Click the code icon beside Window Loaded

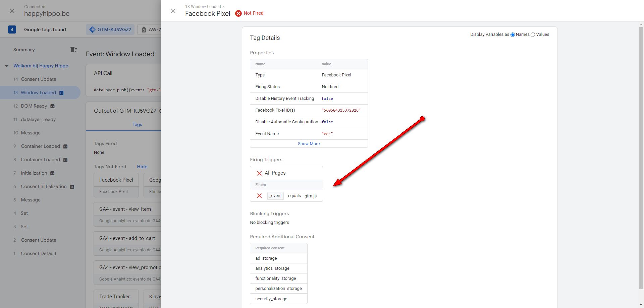click(x=61, y=93)
